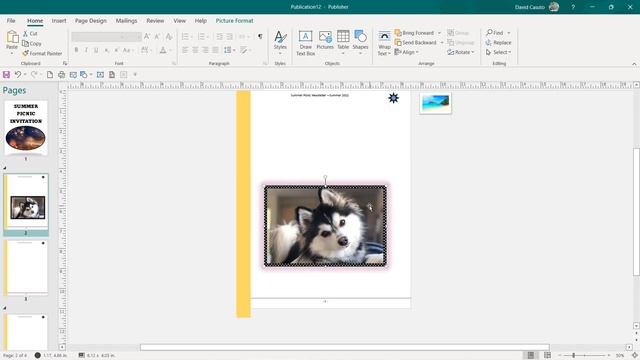This screenshot has height=360, width=640.
Task: Click the zoom in plus button
Action: point(609,356)
